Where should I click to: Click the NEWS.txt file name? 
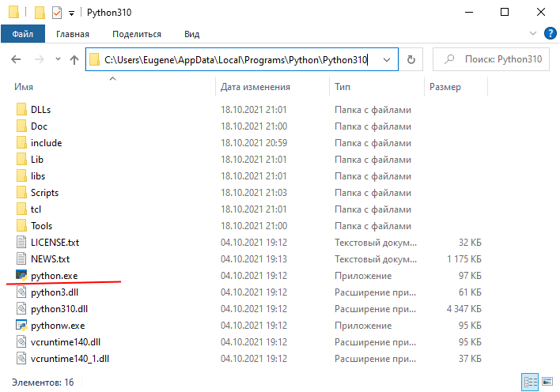[51, 259]
